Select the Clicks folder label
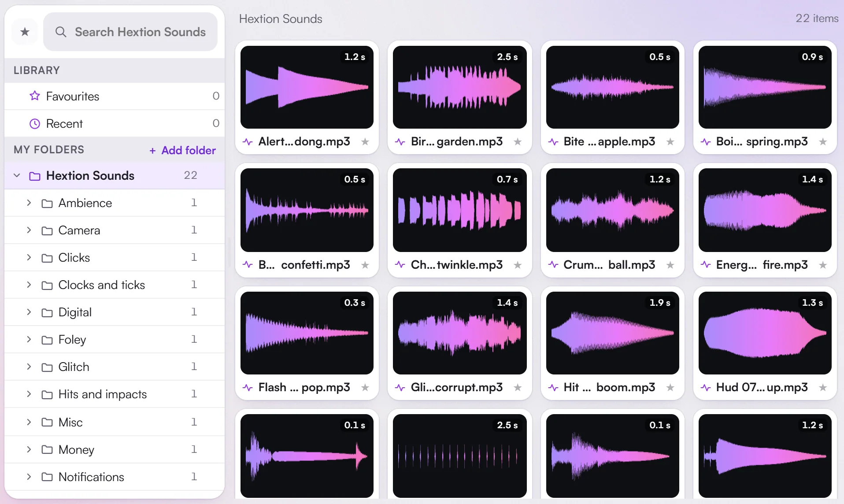Image resolution: width=844 pixels, height=504 pixels. click(74, 257)
